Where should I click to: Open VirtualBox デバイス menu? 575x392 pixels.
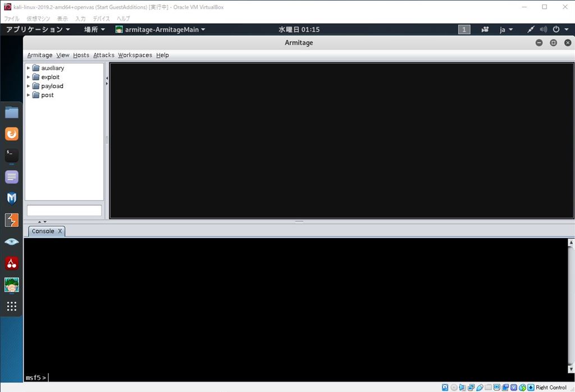pos(101,19)
